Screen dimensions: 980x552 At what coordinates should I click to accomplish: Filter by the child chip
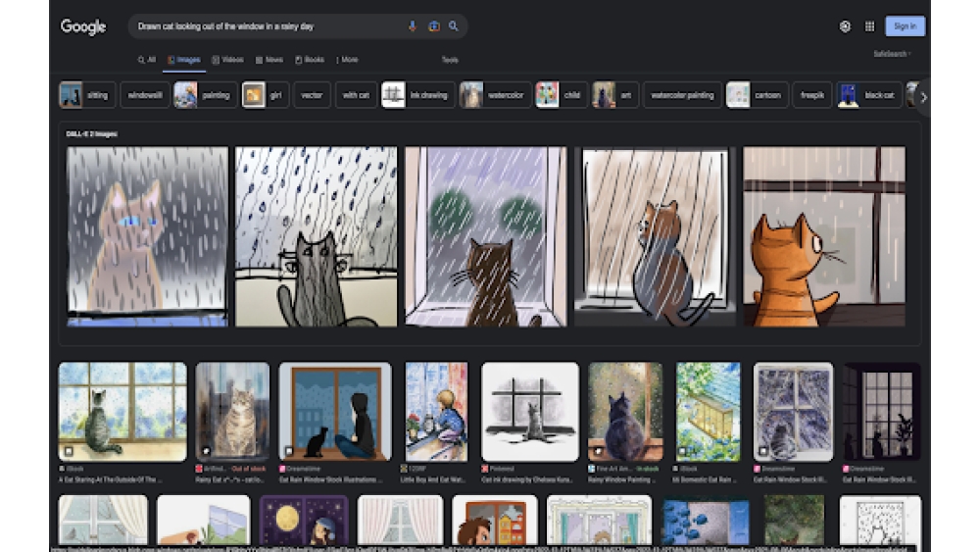coord(561,95)
